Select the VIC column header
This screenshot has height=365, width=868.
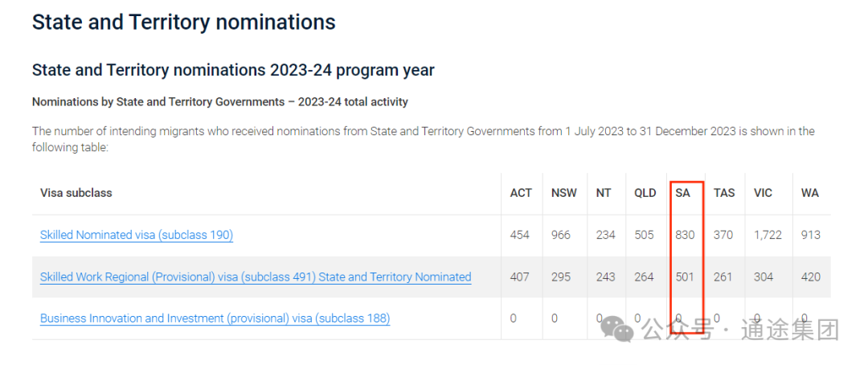click(763, 193)
